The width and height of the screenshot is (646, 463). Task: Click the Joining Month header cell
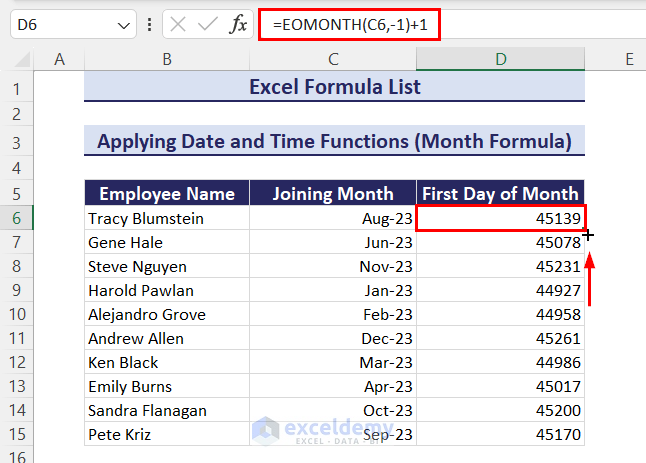point(332,194)
